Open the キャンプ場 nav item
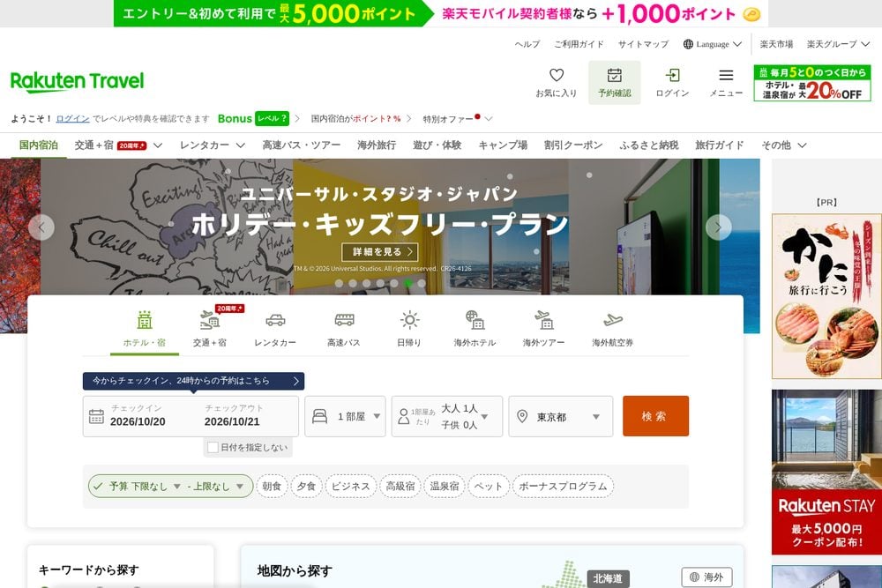 tap(503, 145)
